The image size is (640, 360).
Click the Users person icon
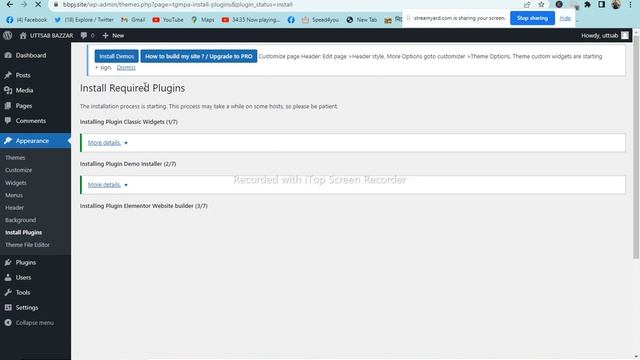point(8,278)
